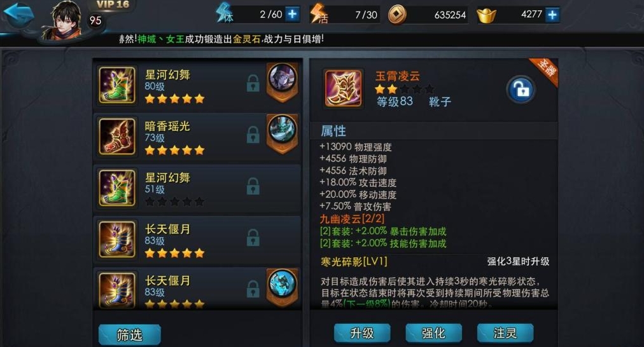This screenshot has width=644, height=347.
Task: Click the 注灵 infuse button
Action: (505, 332)
